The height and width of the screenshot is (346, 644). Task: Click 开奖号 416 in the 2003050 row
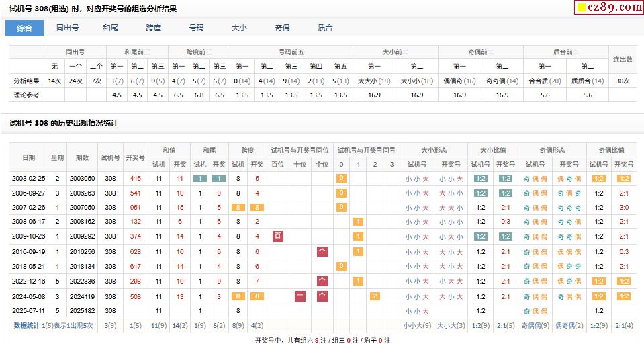136,178
